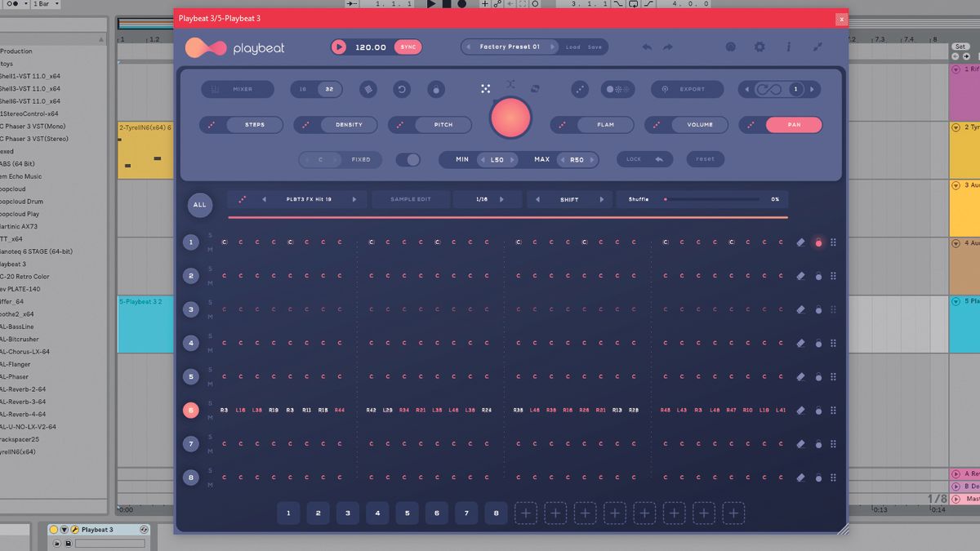The image size is (980, 551).
Task: Click the next-sample arrow after PLBT3 FX Hit 19
Action: click(x=354, y=198)
